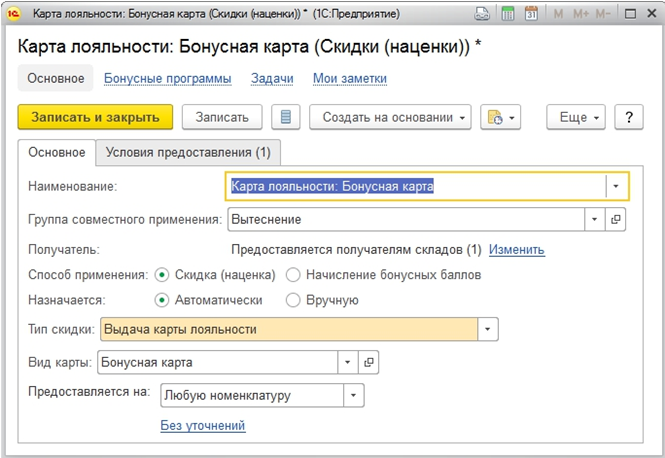The height and width of the screenshot is (458, 665).
Task: Click the print preview icon in title bar
Action: click(x=483, y=15)
